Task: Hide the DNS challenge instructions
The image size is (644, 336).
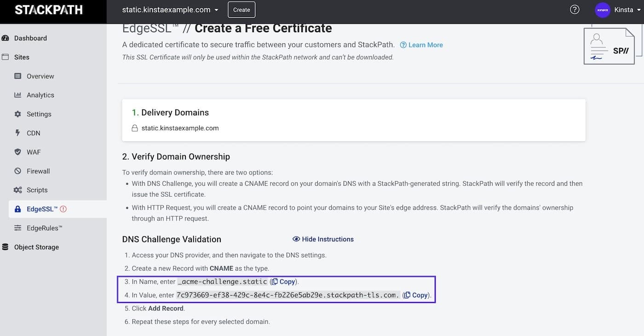Action: click(323, 239)
